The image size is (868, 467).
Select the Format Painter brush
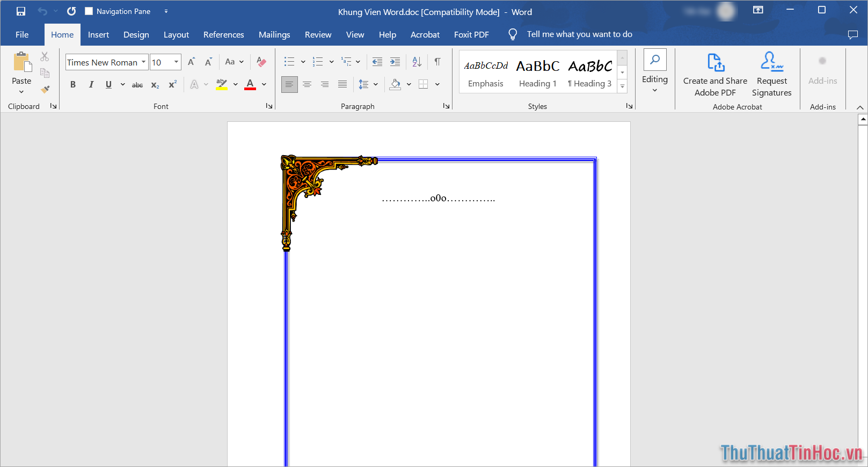click(45, 89)
